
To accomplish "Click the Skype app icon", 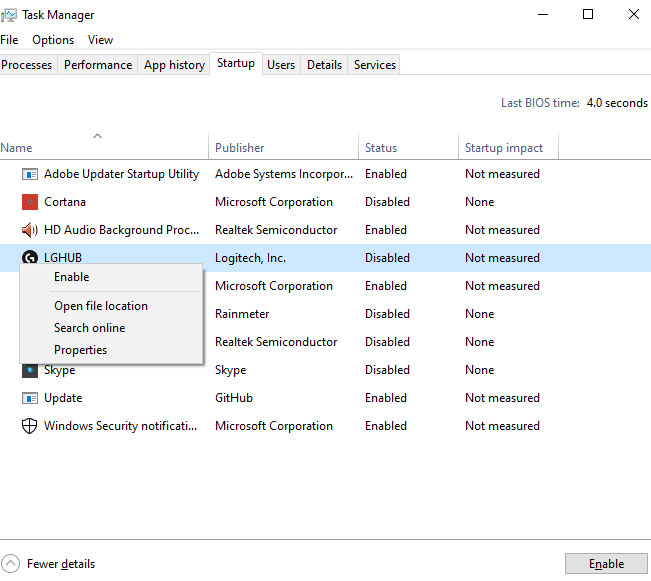I will click(29, 370).
